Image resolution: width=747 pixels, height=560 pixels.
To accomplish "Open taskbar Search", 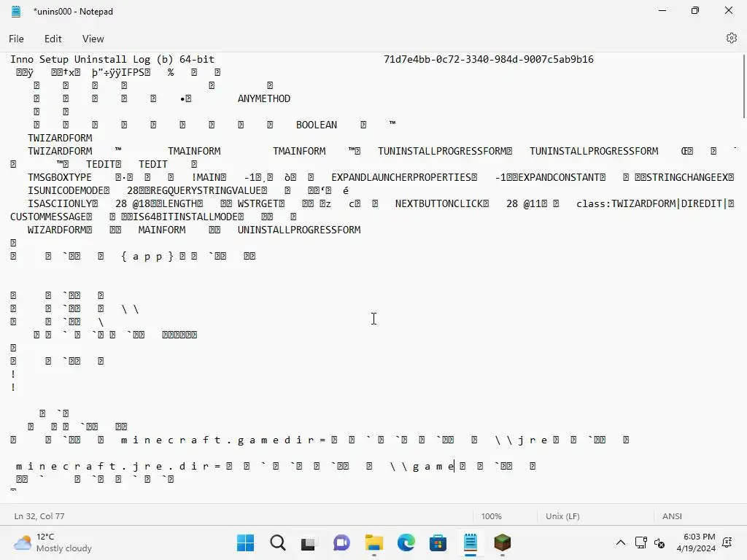I will pos(277,542).
